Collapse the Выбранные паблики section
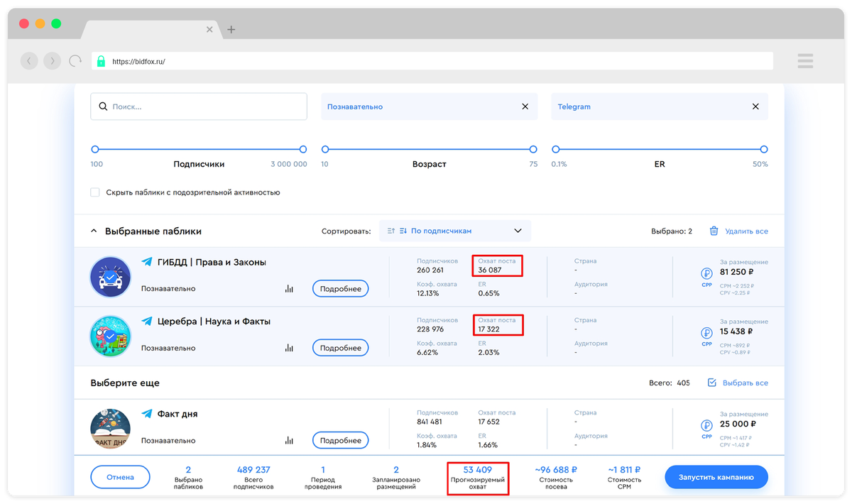The image size is (852, 504). pos(93,231)
